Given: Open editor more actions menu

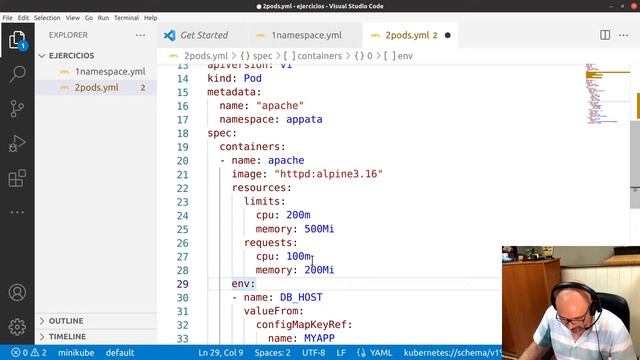Looking at the screenshot, I should tap(623, 36).
